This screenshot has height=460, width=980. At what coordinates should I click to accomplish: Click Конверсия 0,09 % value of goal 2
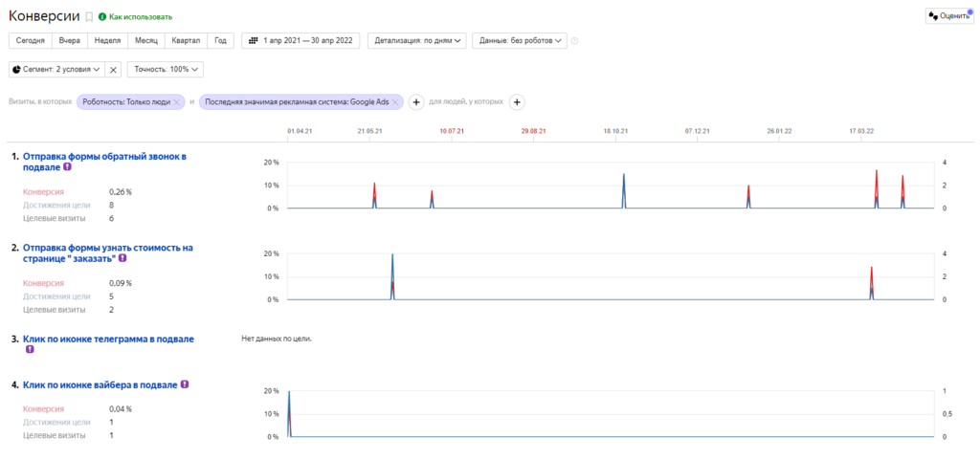click(x=121, y=283)
